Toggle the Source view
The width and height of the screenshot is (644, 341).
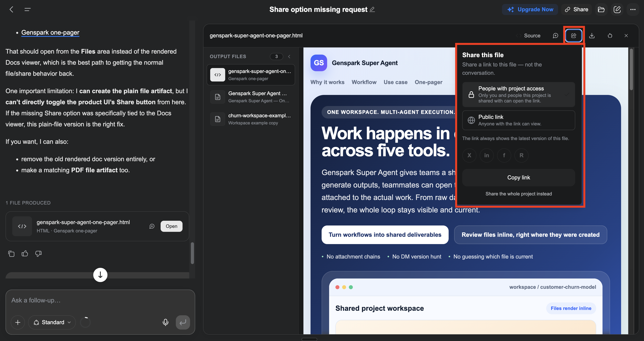[528, 36]
